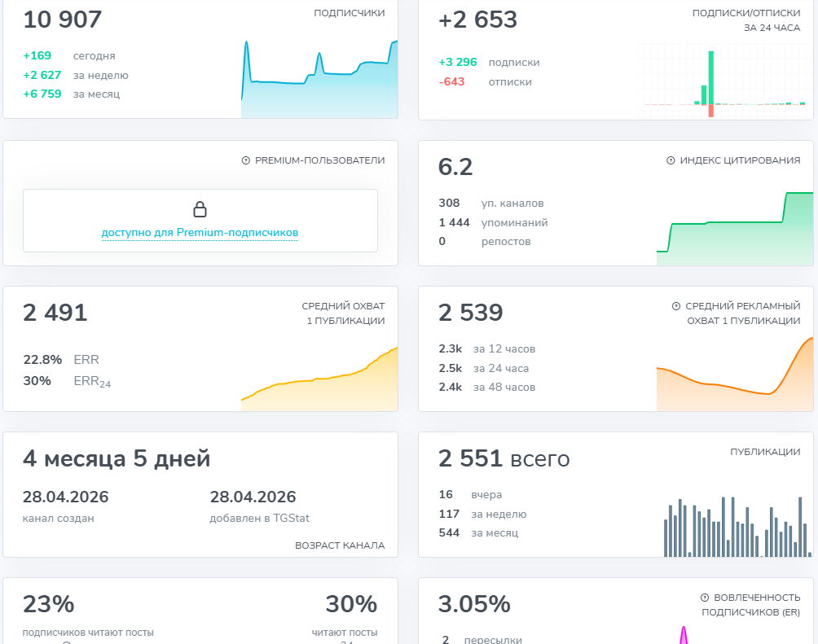This screenshot has height=644, width=818.
Task: Click the ВОЗРАСТ КАНАЛА label
Action: click(x=340, y=545)
